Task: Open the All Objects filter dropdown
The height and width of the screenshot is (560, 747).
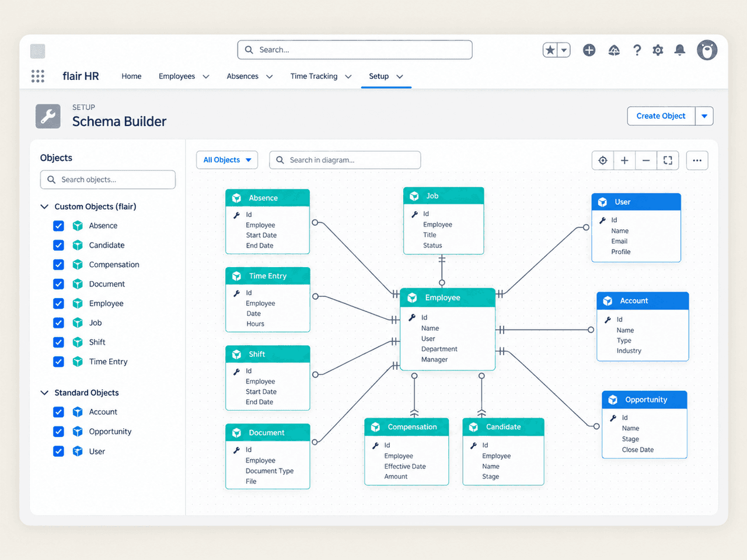Action: click(x=227, y=160)
